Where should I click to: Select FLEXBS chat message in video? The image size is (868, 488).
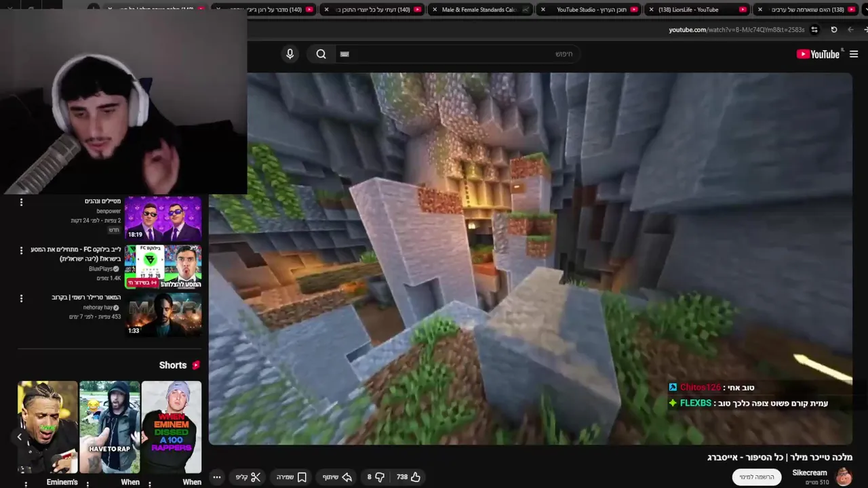[x=748, y=403]
